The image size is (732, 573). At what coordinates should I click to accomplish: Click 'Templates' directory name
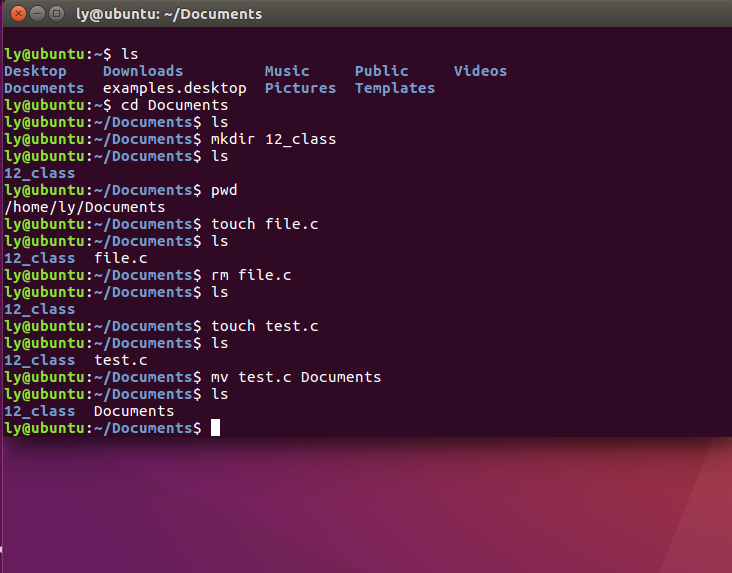395,88
